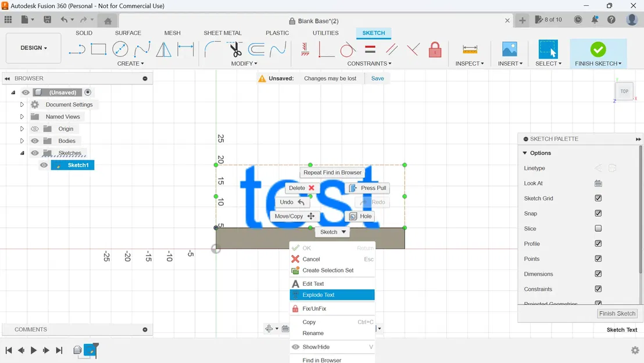The height and width of the screenshot is (363, 644).
Task: Click the Undo arrow in toolbar
Action: [64, 19]
